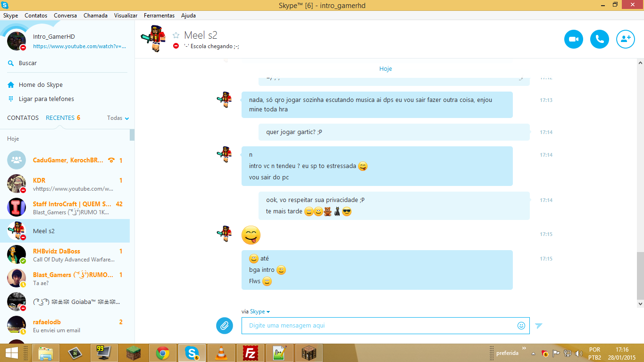This screenshot has height=362, width=644.
Task: Open Home do Skype
Action: pyautogui.click(x=41, y=85)
